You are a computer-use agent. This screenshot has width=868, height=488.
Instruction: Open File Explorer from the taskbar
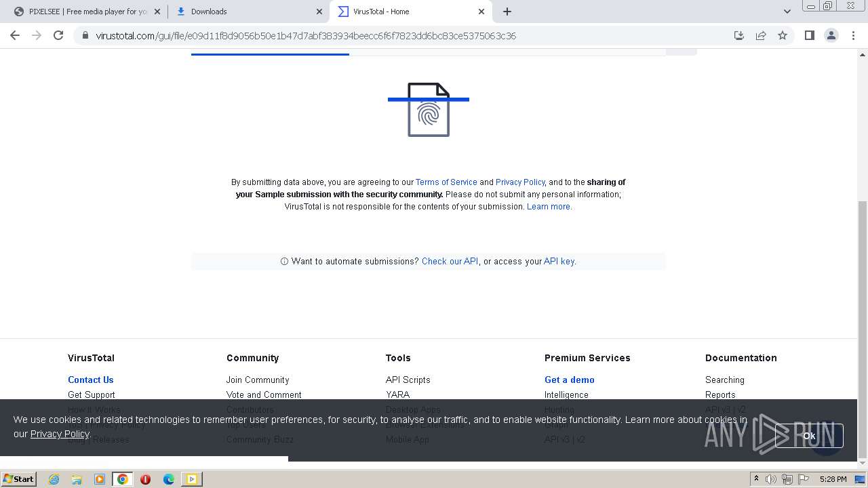click(77, 479)
